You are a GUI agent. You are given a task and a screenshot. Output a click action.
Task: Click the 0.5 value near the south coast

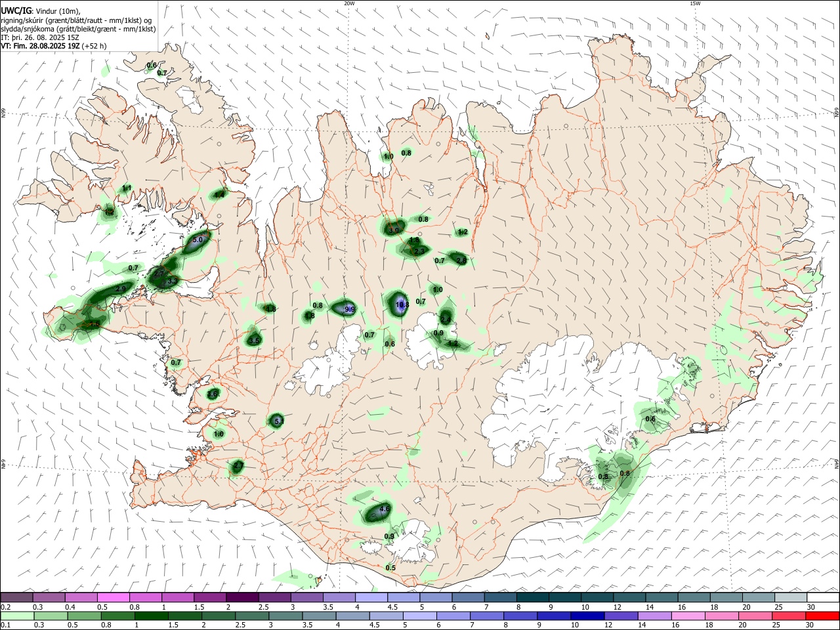coord(390,568)
